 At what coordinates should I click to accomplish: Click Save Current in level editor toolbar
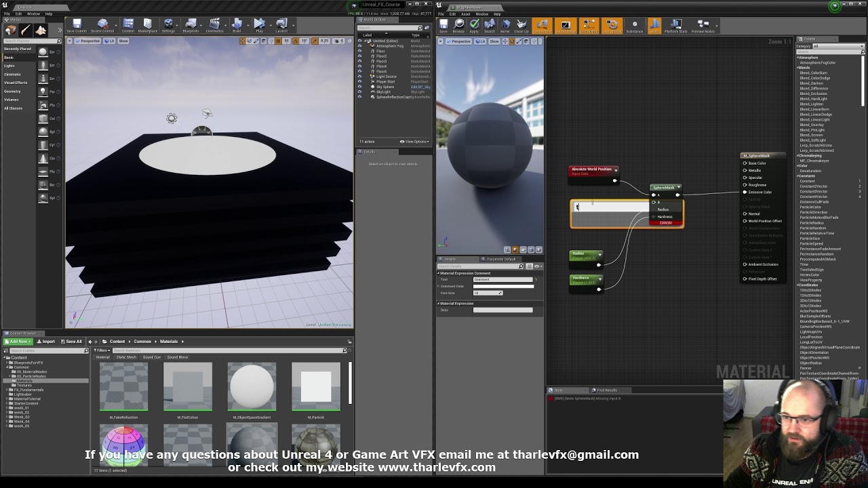coord(77,26)
